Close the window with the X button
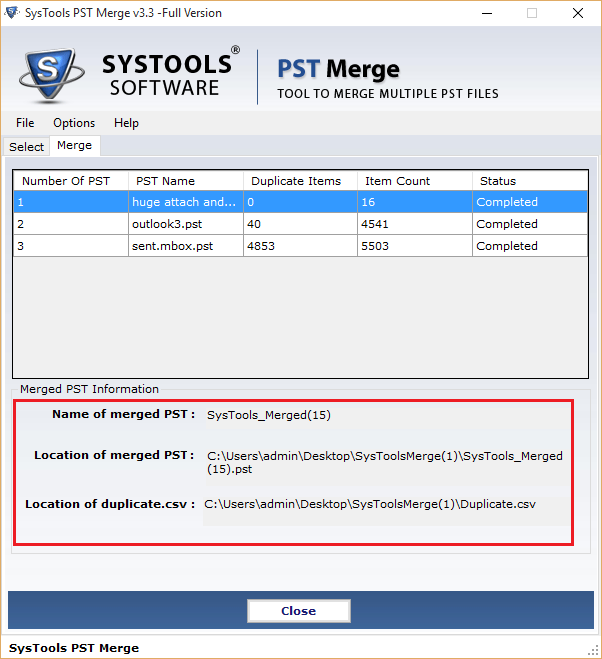 tap(578, 13)
